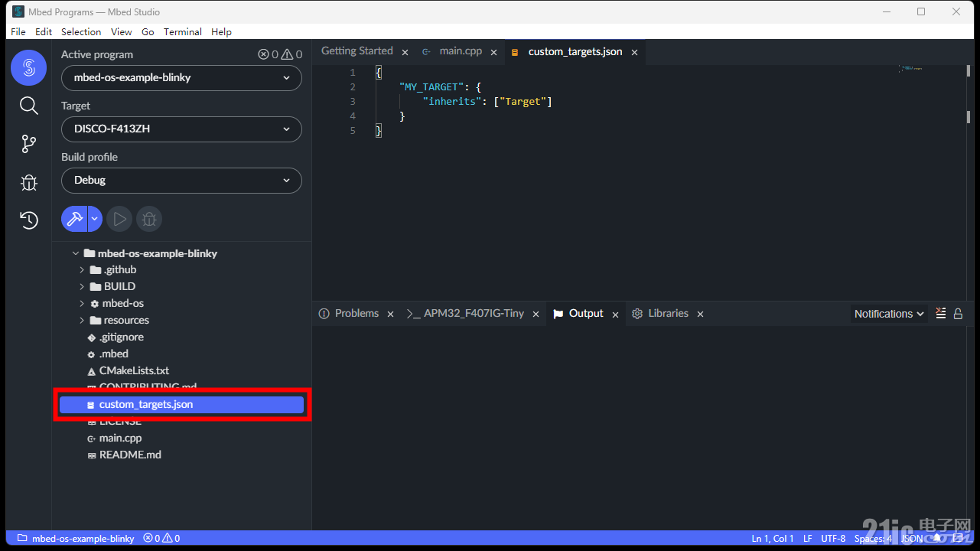Open the File menu

coord(18,31)
